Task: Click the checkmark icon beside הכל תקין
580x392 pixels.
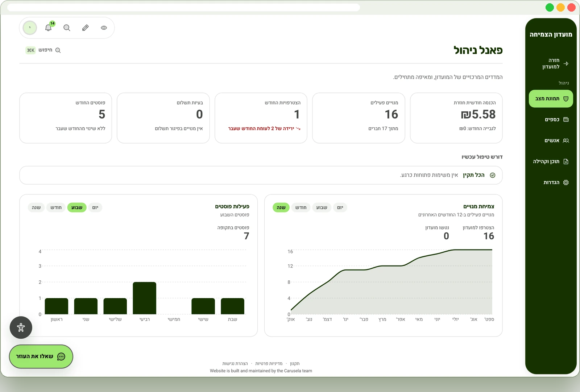Action: pos(493,175)
